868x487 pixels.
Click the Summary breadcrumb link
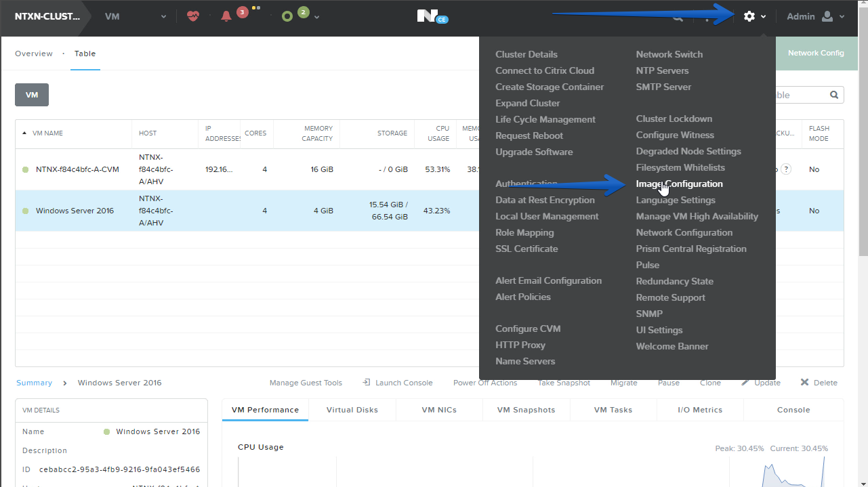pyautogui.click(x=34, y=383)
